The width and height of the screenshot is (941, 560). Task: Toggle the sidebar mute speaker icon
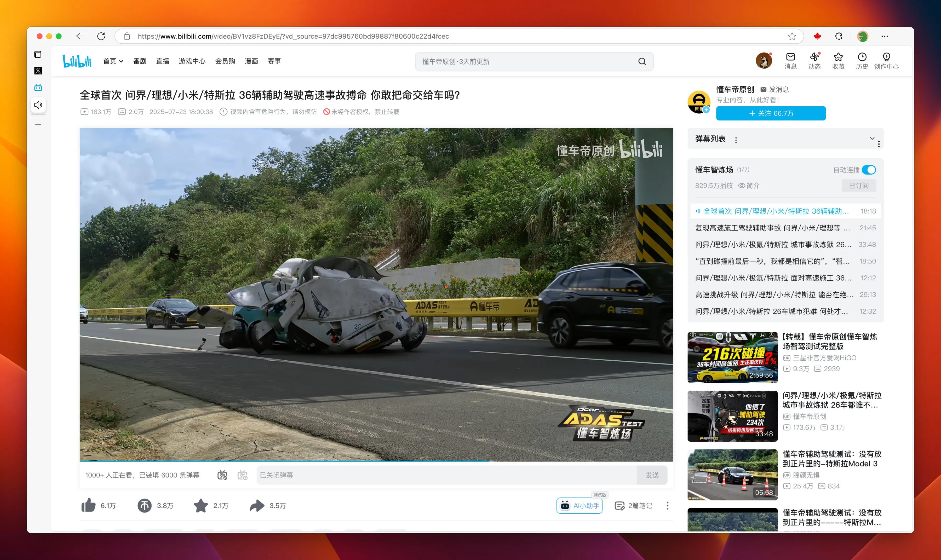coord(38,105)
